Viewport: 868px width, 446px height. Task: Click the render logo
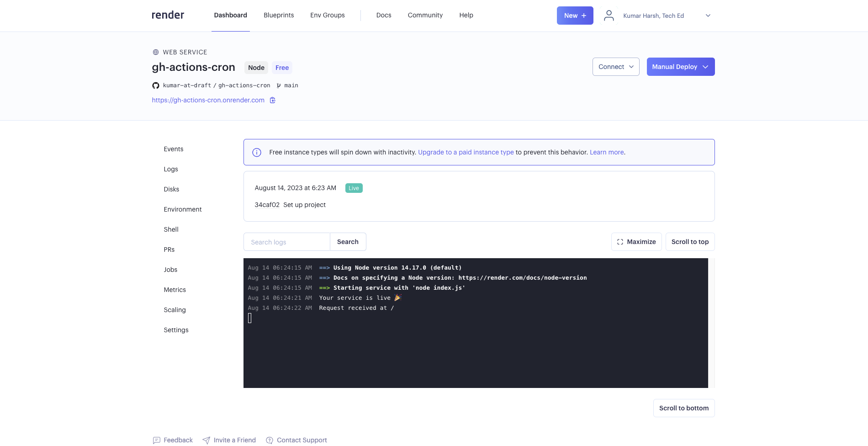[x=168, y=15]
